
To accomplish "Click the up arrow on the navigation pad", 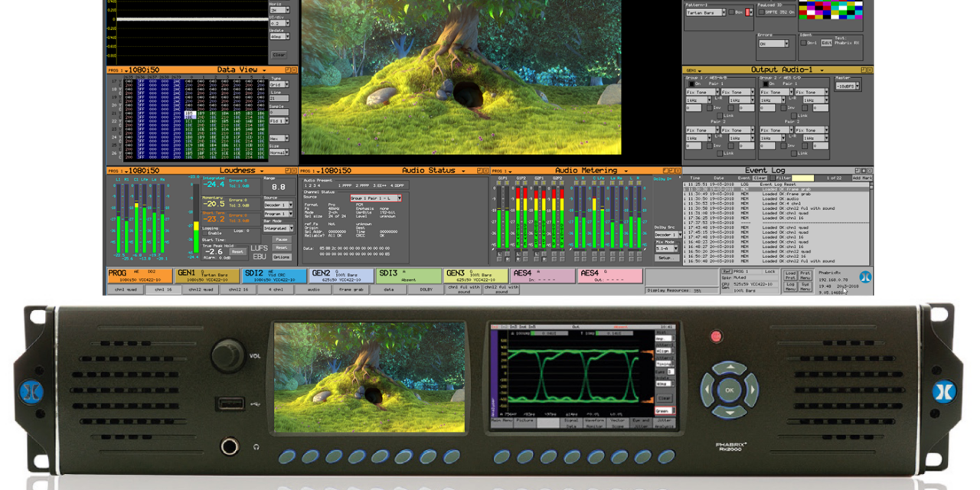I will 729,369.
